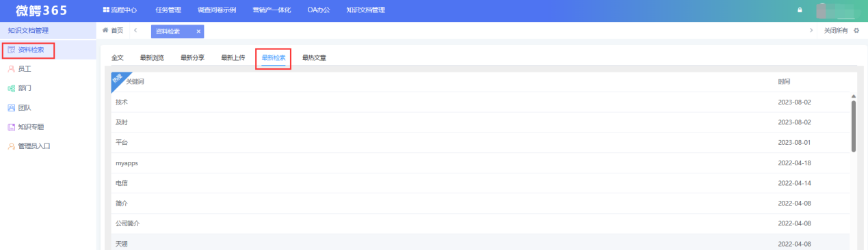This screenshot has height=250, width=868.
Task: Switch to the 最新浏览 tab
Action: 152,58
